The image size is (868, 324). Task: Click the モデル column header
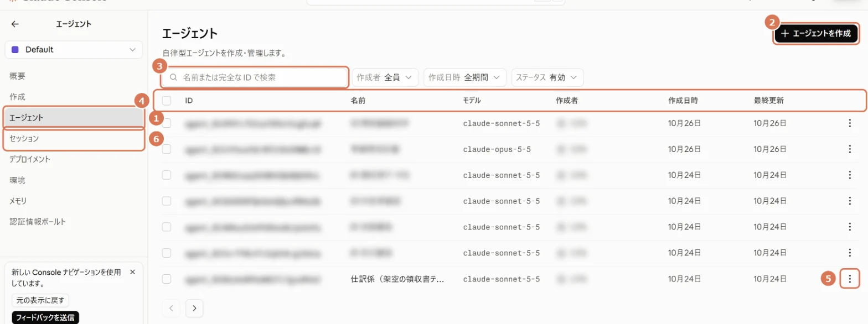pyautogui.click(x=472, y=101)
